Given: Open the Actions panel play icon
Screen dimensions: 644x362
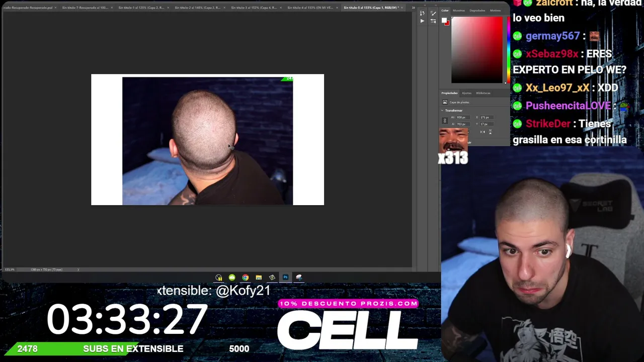Looking at the screenshot, I should pyautogui.click(x=422, y=21).
